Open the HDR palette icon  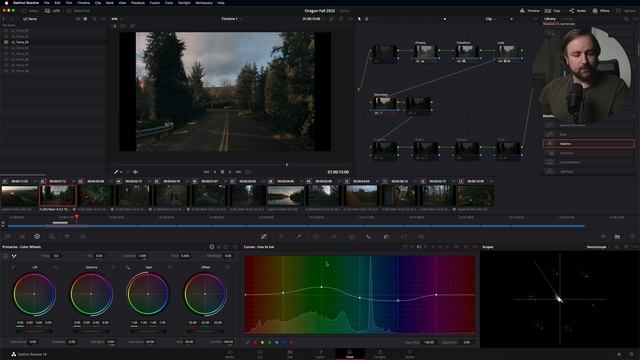52,236
